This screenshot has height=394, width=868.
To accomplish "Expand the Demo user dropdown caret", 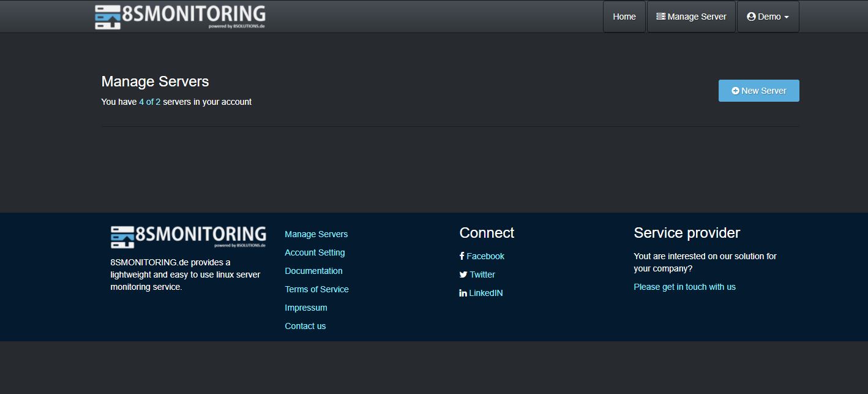I will point(786,17).
